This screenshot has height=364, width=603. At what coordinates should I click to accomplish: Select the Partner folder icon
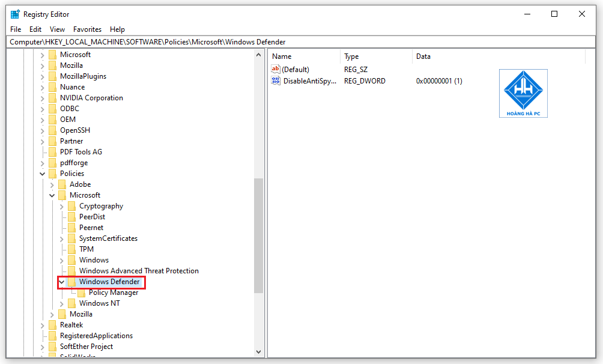[53, 141]
